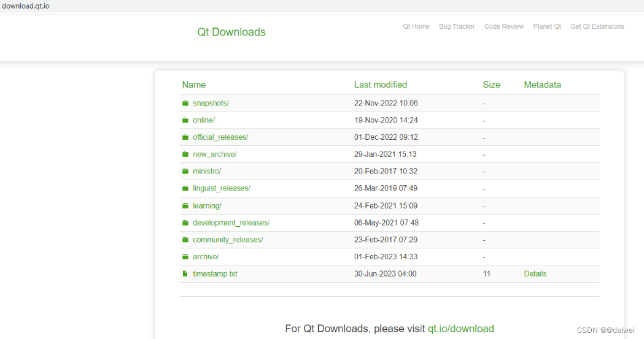Open the linguist_releases/ directory link
Screen dimensions: 644x339
[x=222, y=188]
